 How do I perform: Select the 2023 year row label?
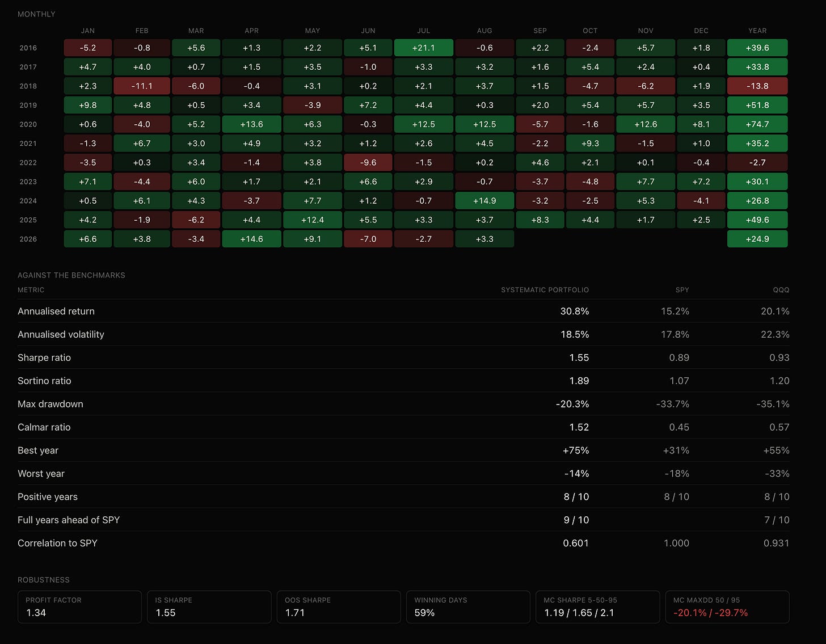[28, 182]
